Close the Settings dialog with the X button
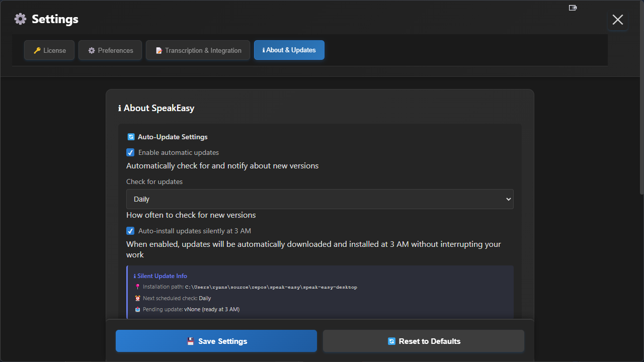Screen dimensions: 644x362 pyautogui.click(x=617, y=20)
